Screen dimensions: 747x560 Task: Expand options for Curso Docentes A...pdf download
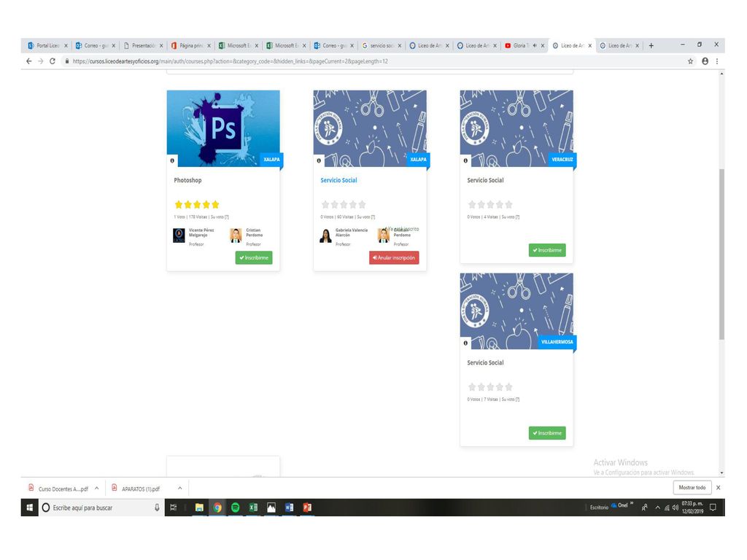[x=97, y=489]
